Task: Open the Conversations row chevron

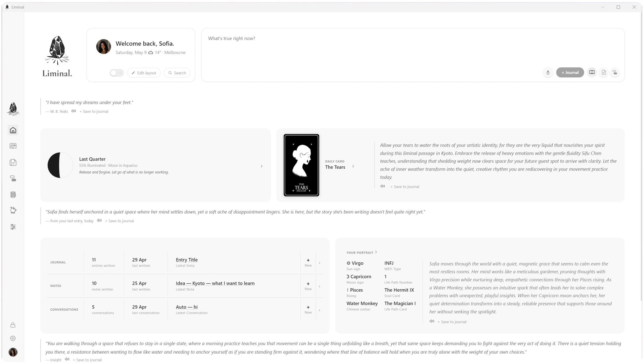Action: tap(319, 310)
